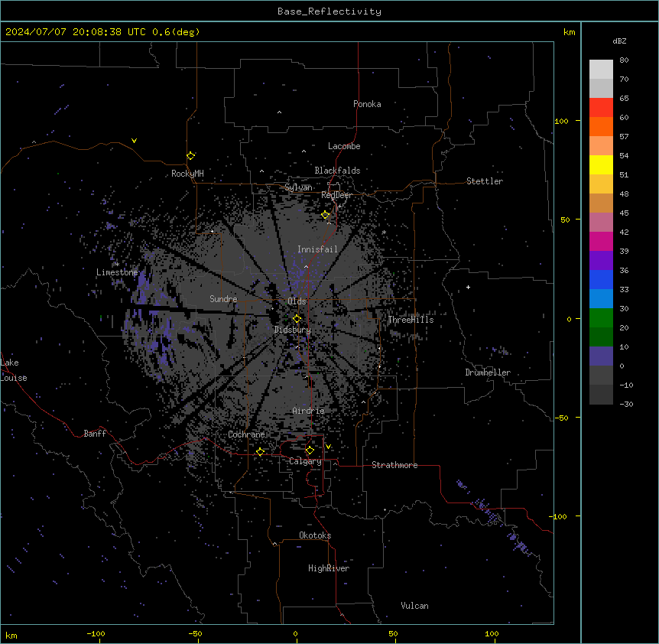Pick the bright green 20-30 dBZ legend swatch
Screen dimensions: 659x644
[601, 318]
